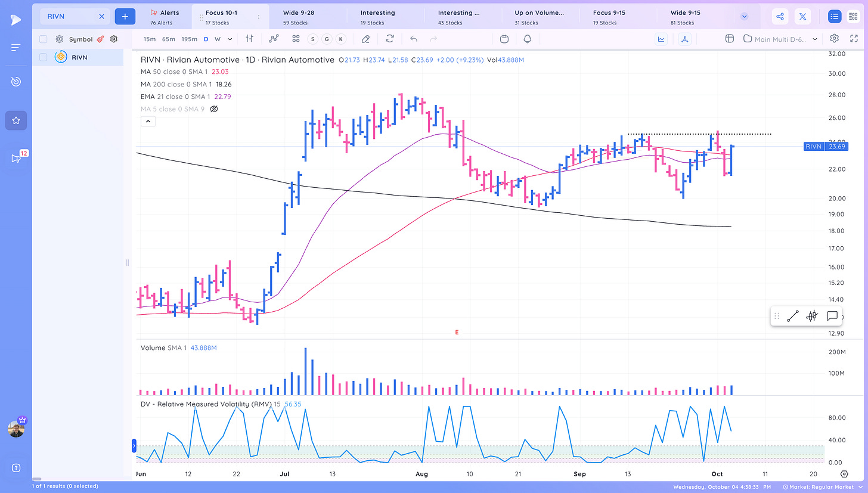This screenshot has width=868, height=493.
Task: Click the red E earnings marker
Action: point(457,333)
